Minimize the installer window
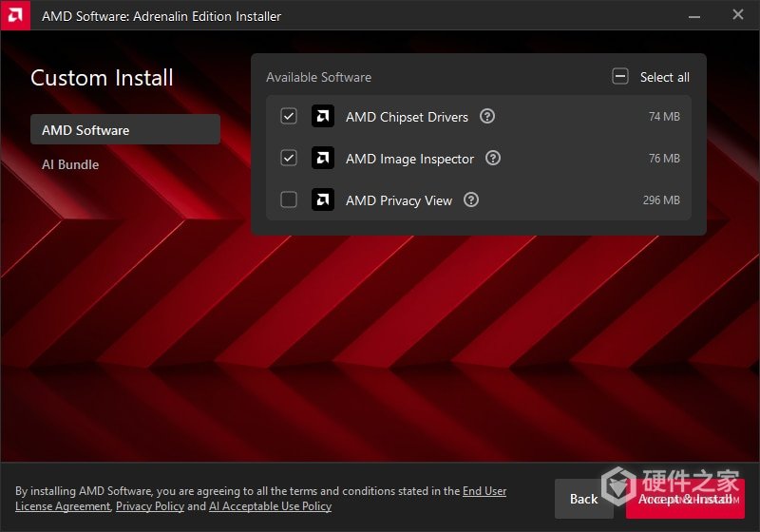 click(694, 16)
